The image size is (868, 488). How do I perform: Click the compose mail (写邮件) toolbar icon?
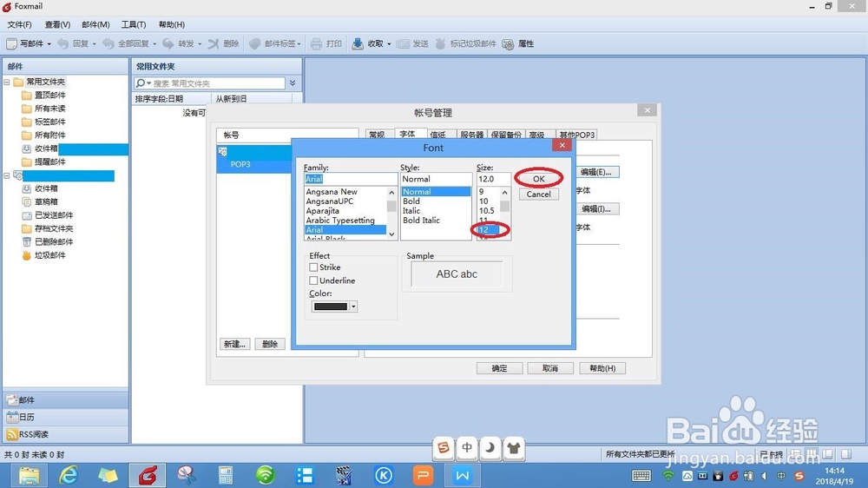pos(11,43)
